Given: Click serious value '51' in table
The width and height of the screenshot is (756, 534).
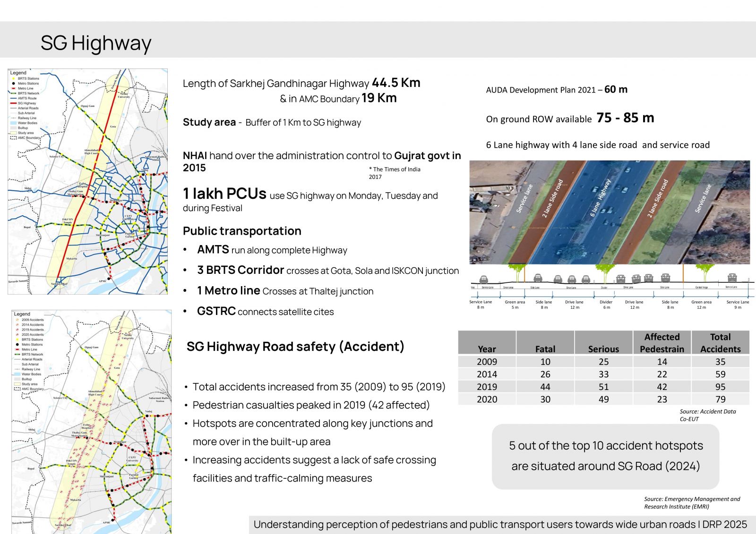Looking at the screenshot, I should (x=603, y=387).
